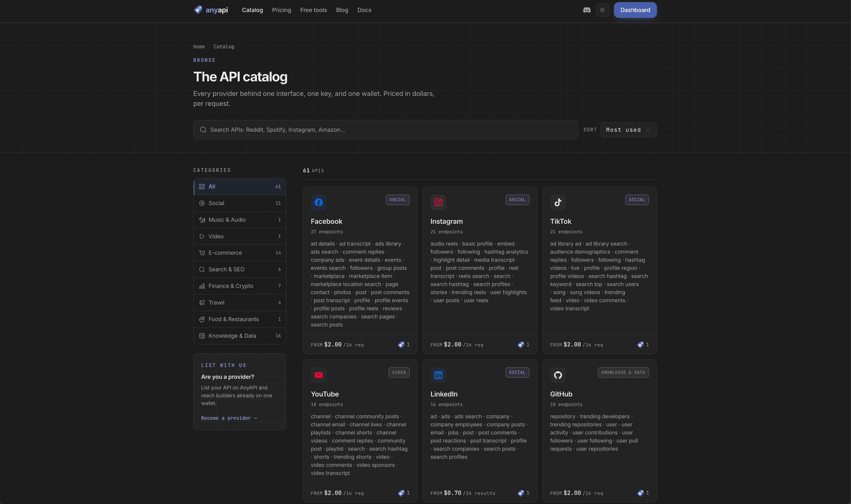
Task: Click the Home breadcrumb link
Action: [199, 47]
